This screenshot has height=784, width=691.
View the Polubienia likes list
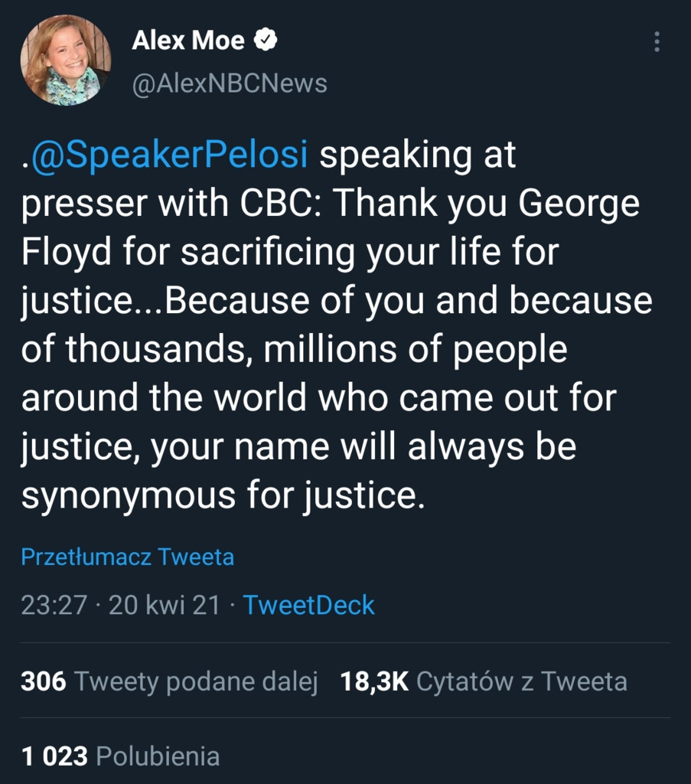point(158,757)
